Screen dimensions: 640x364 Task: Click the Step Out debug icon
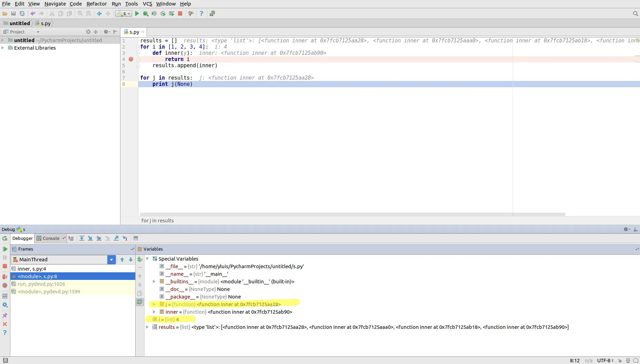pyautogui.click(x=116, y=239)
